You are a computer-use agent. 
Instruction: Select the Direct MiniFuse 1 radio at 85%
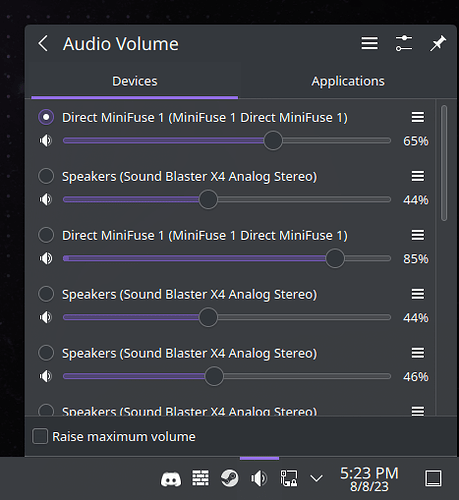[x=46, y=235]
